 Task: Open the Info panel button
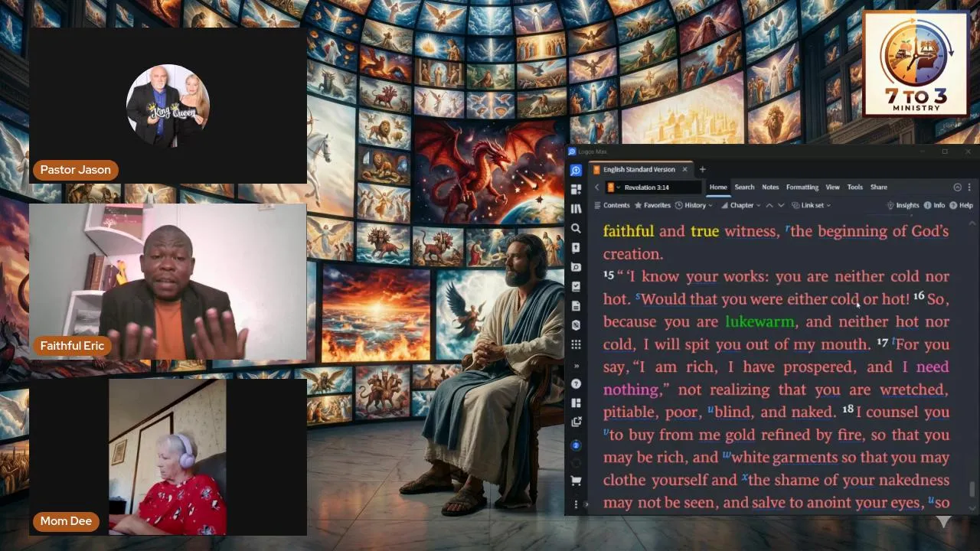point(935,205)
